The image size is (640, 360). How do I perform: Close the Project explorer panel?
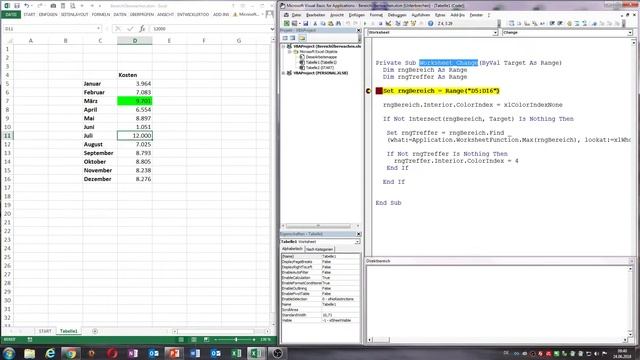359,30
